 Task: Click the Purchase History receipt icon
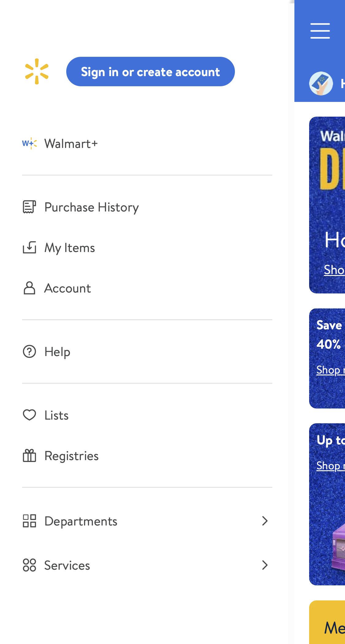29,207
